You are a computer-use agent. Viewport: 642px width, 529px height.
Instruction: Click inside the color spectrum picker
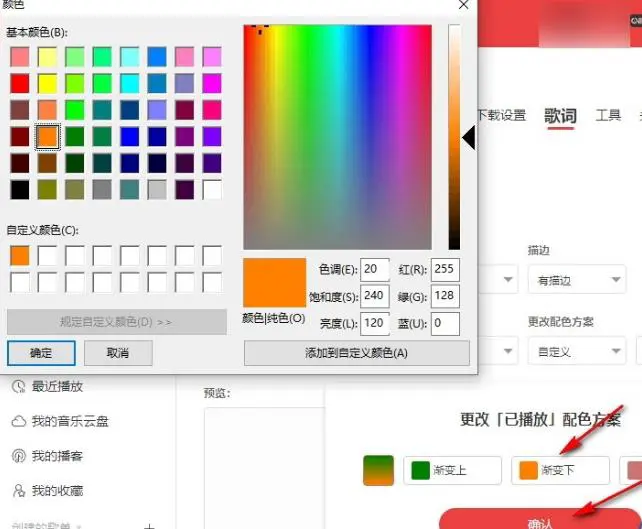coord(337,137)
